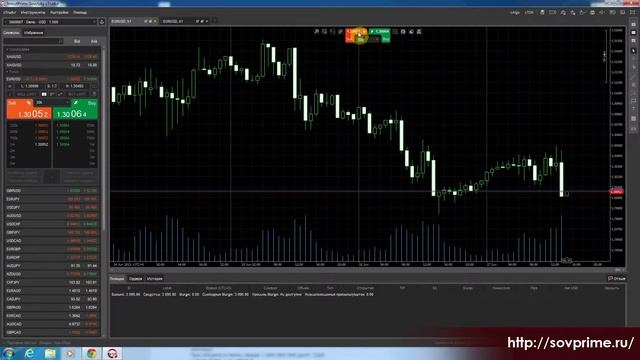Screen dimensions: 640x360
Task: Open the trading account dropdown
Action: click(50, 22)
